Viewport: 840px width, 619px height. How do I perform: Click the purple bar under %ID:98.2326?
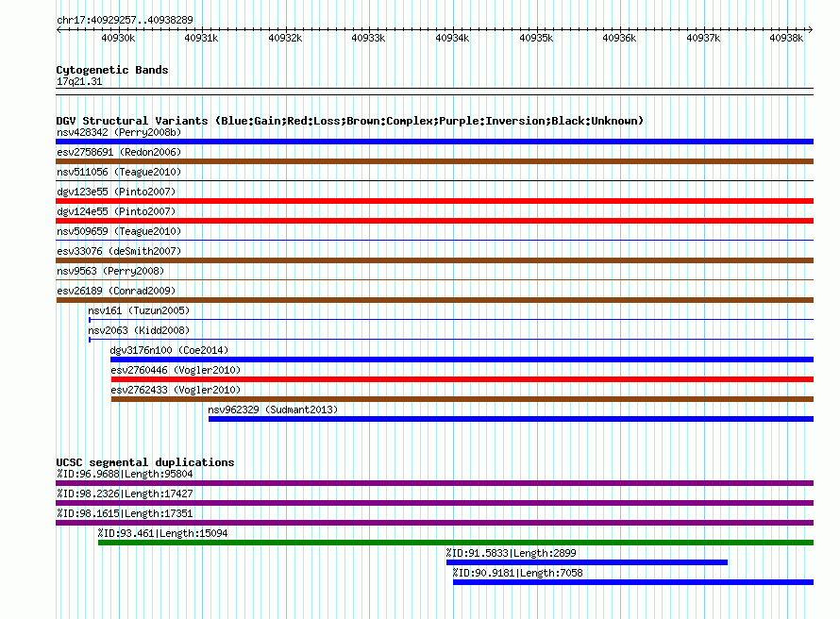[x=434, y=503]
